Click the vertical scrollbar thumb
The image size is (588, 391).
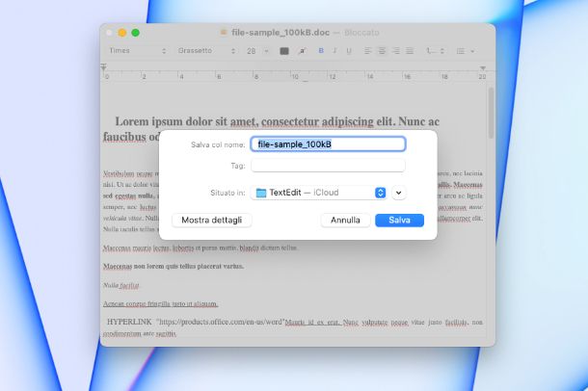[x=491, y=113]
